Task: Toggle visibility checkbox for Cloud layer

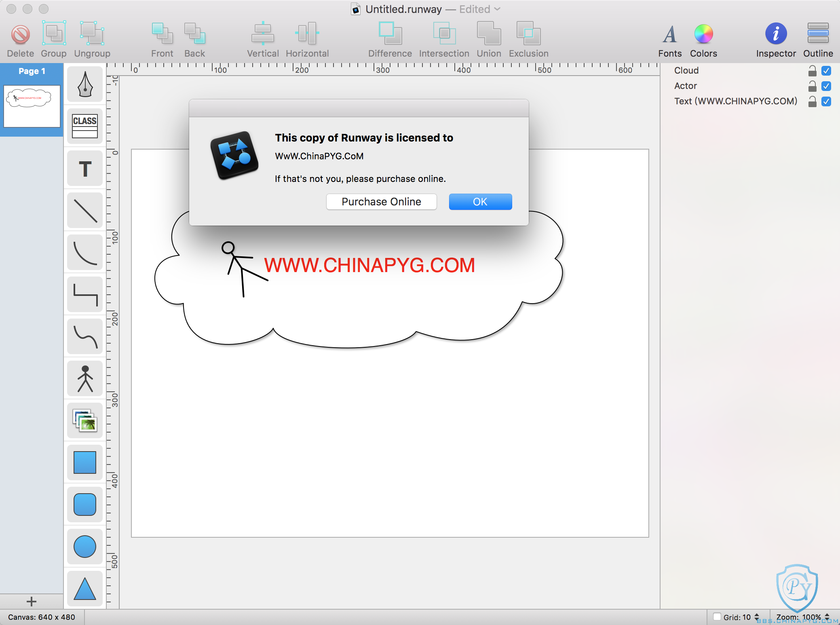Action: click(826, 71)
